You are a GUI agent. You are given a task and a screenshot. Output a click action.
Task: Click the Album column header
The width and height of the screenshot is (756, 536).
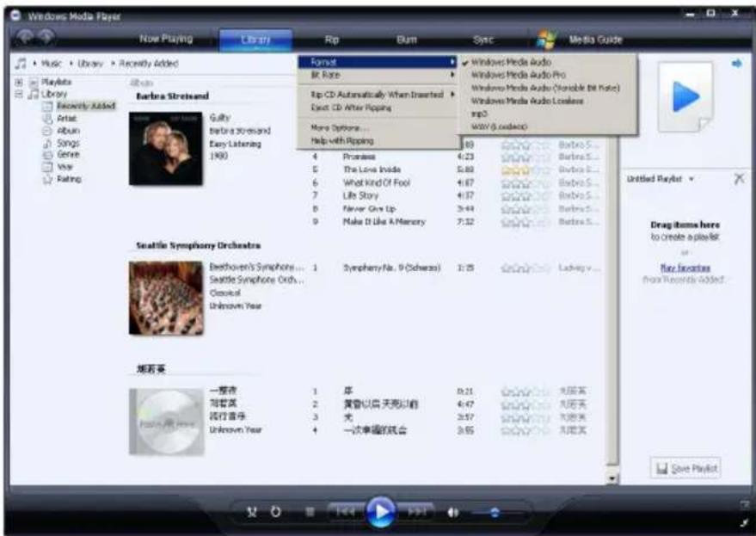point(141,83)
